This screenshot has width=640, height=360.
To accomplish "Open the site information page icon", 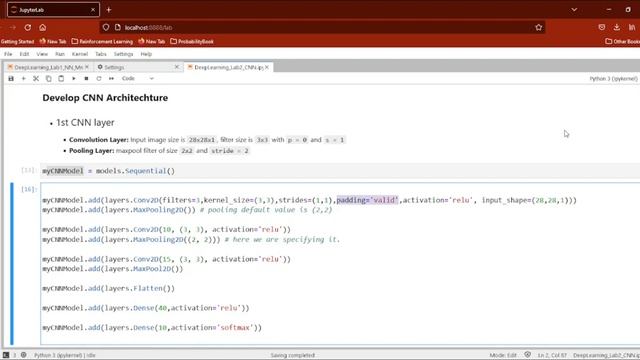I will click(118, 27).
